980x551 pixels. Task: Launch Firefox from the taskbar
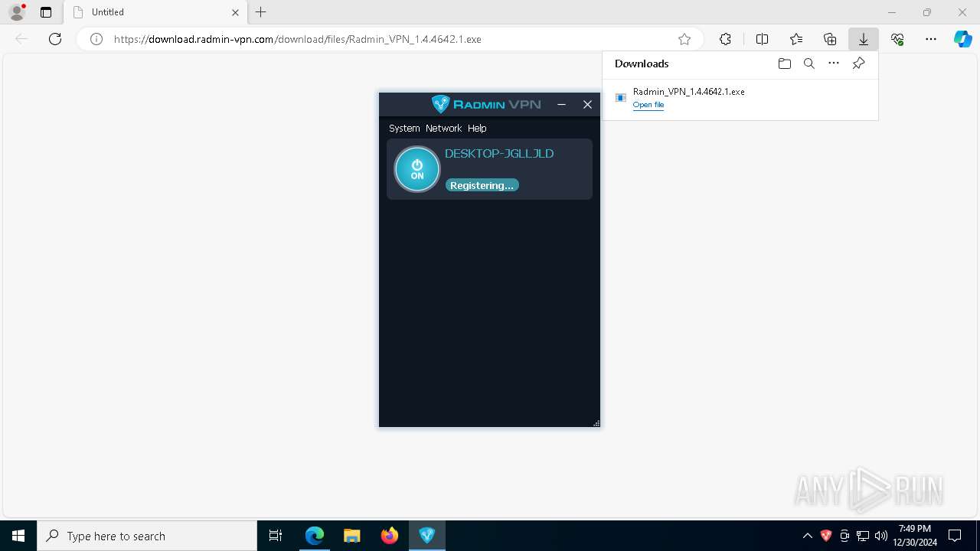pyautogui.click(x=390, y=536)
